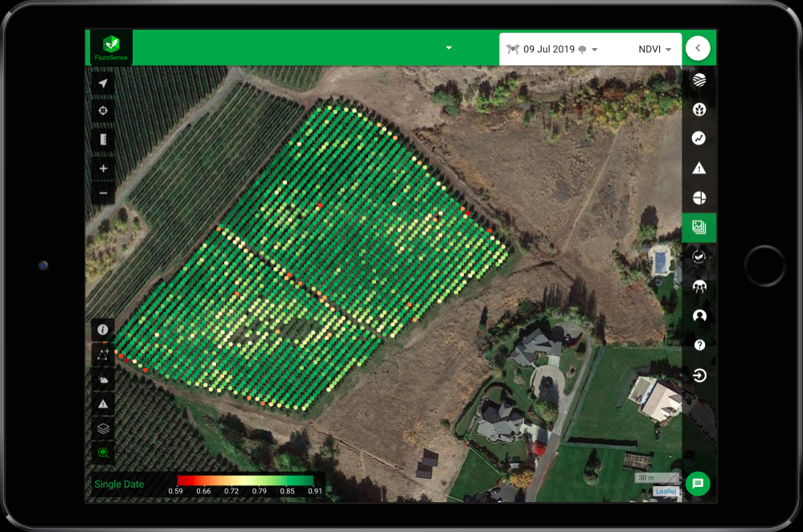Open the fields icon in sidebar
Viewport: 803px width, 532px height.
(699, 80)
